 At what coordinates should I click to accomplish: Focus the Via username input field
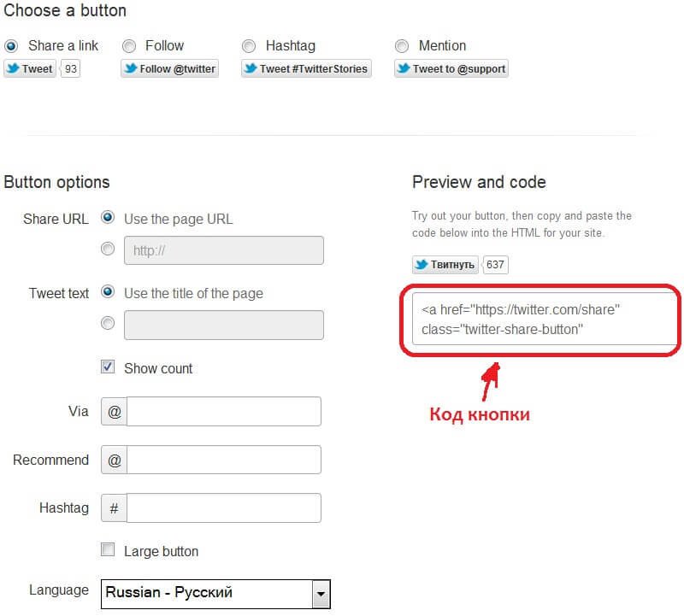(x=223, y=411)
